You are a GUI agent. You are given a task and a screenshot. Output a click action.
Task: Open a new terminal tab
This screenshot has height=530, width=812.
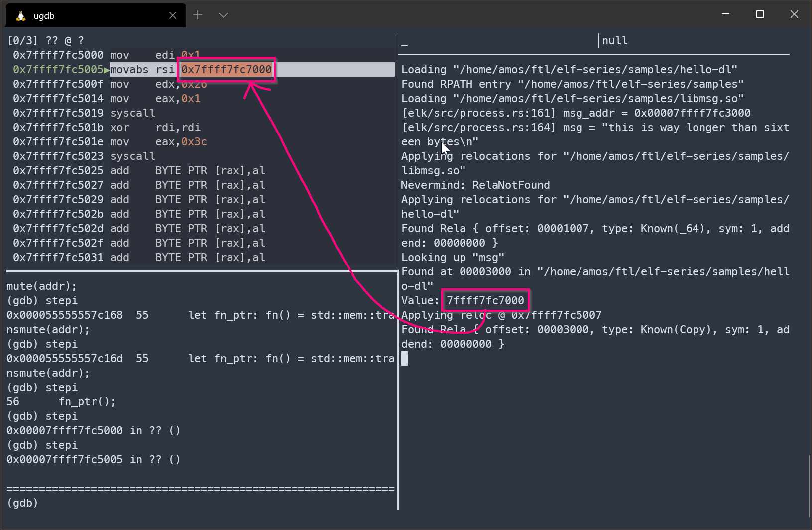(x=198, y=15)
